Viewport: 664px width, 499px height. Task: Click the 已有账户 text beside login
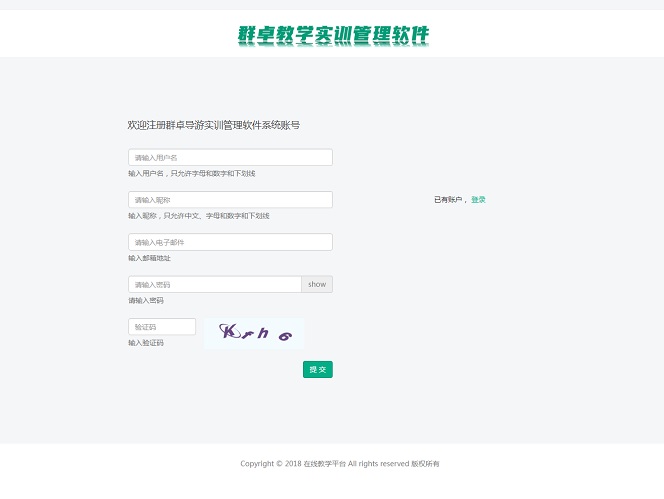450,200
